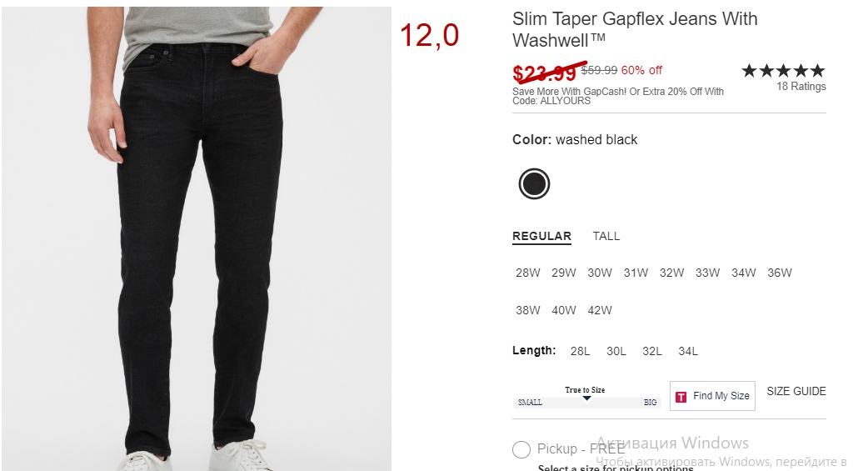The width and height of the screenshot is (868, 471).
Task: Pick waist size 32W
Action: click(x=671, y=273)
